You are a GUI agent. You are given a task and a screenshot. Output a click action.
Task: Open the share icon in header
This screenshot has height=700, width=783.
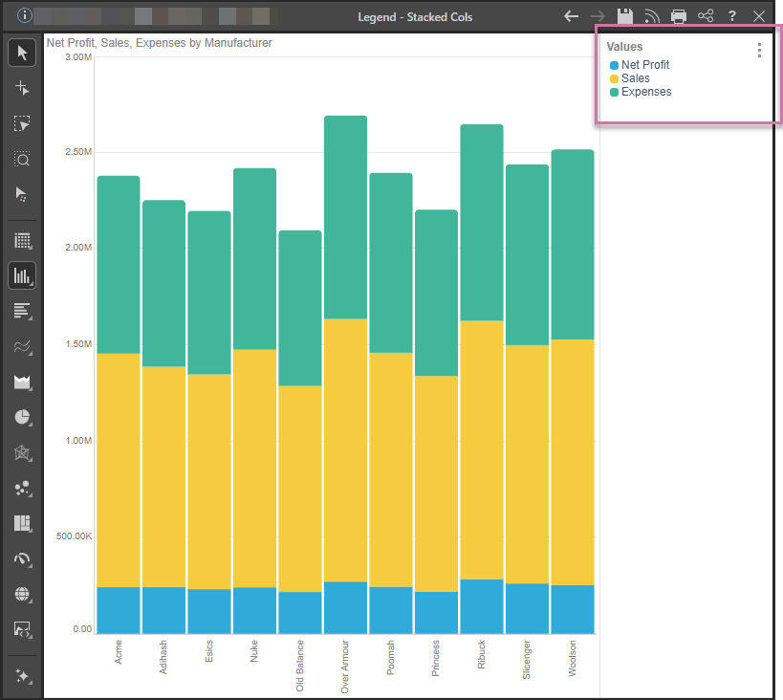[x=706, y=16]
